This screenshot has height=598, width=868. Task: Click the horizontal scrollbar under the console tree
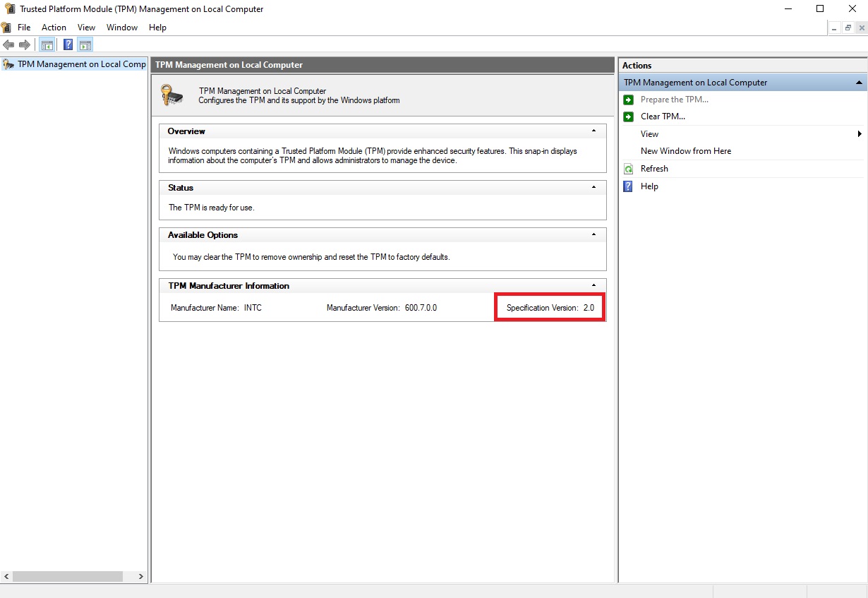(x=67, y=576)
